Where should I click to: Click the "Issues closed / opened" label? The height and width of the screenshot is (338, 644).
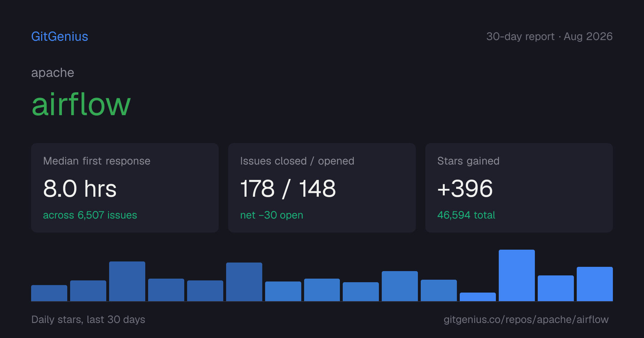click(297, 161)
